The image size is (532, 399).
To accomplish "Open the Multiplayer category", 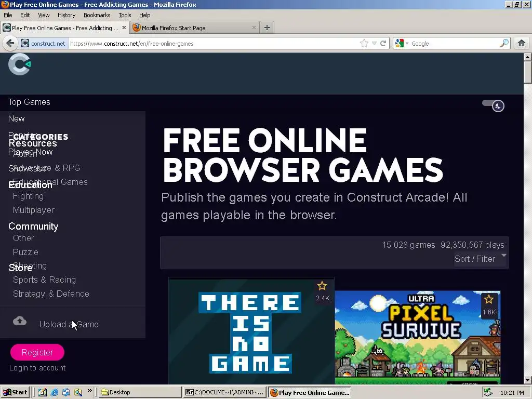I will point(34,210).
